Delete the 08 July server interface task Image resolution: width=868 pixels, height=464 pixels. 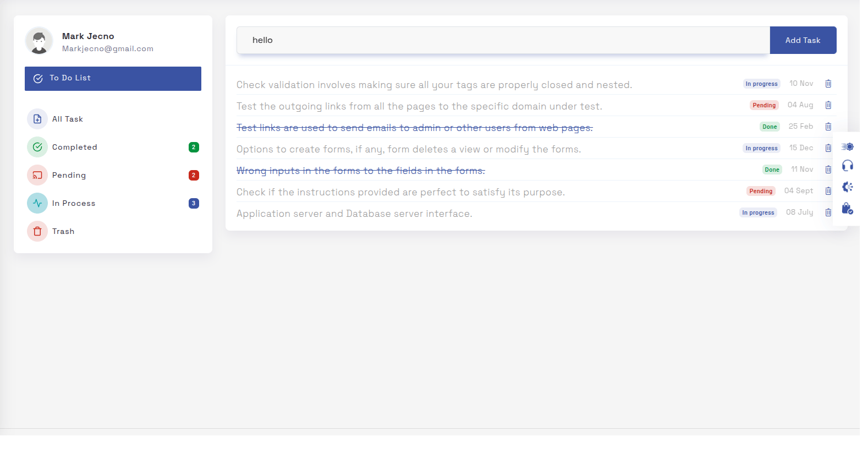(x=828, y=212)
